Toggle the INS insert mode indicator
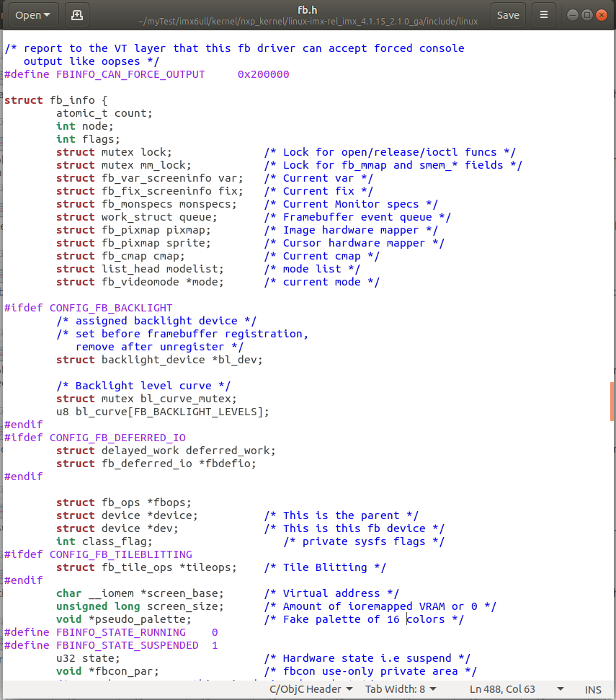 (593, 690)
